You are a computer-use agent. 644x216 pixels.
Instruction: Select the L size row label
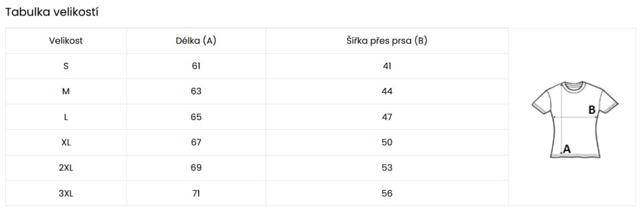point(66,117)
